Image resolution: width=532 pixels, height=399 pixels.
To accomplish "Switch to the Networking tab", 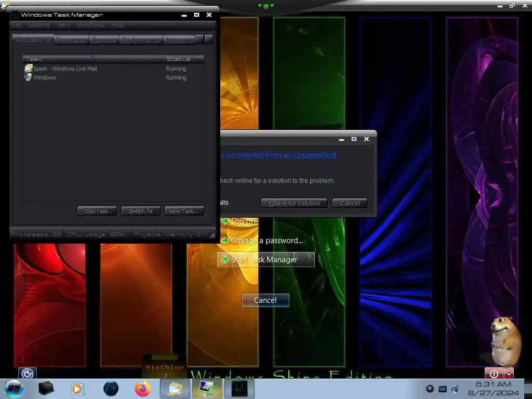I will (x=179, y=40).
